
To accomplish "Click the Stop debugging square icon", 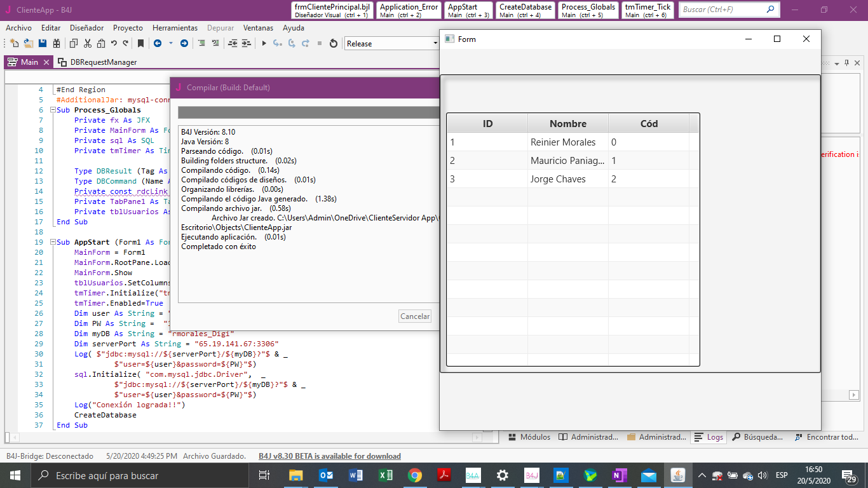I will pyautogui.click(x=320, y=43).
